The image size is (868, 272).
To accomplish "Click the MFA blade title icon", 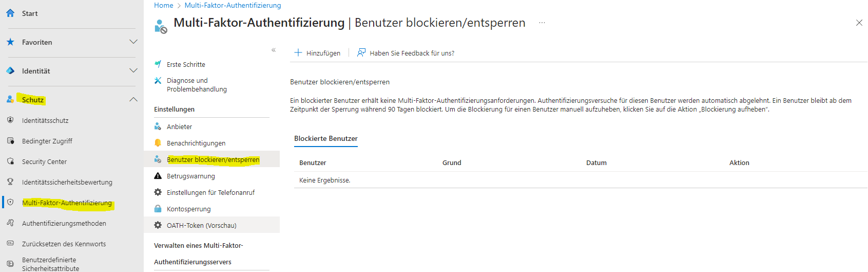I will [161, 26].
